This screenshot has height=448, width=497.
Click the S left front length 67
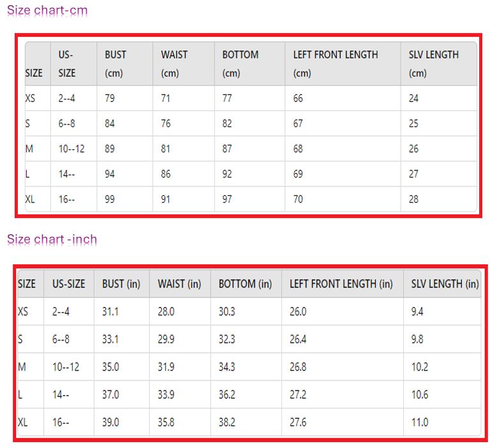pyautogui.click(x=298, y=124)
